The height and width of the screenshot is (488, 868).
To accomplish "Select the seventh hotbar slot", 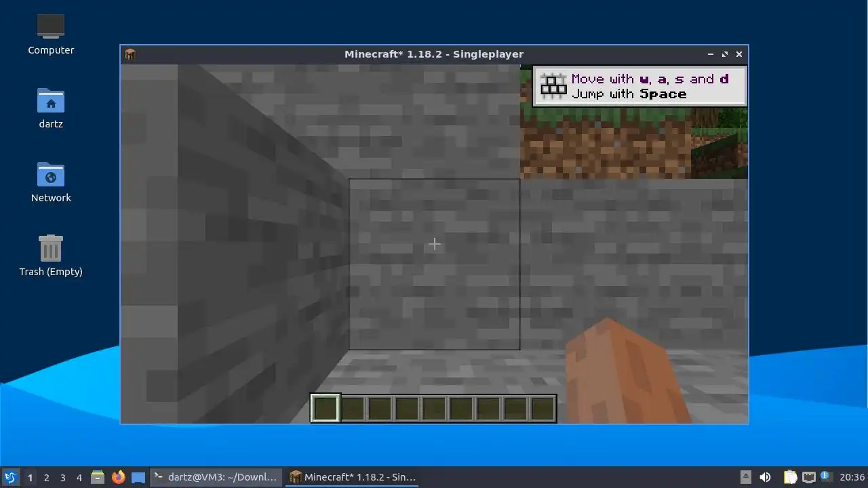I will (x=488, y=408).
